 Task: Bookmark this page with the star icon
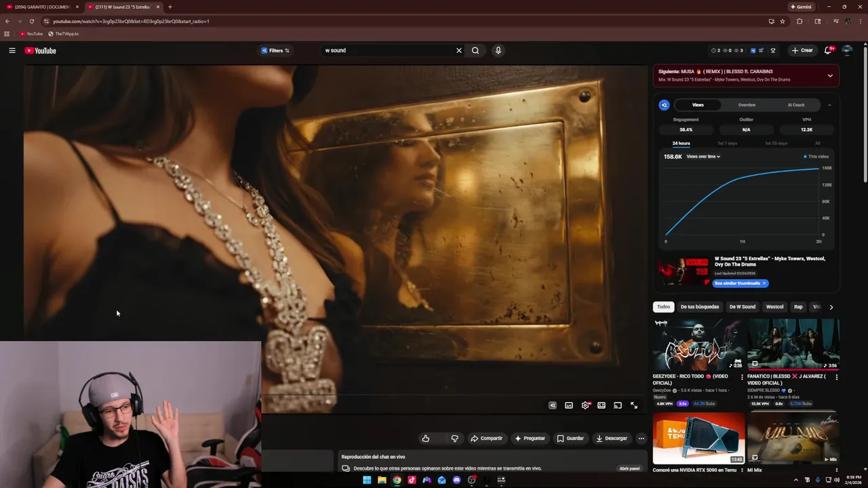[x=783, y=21]
